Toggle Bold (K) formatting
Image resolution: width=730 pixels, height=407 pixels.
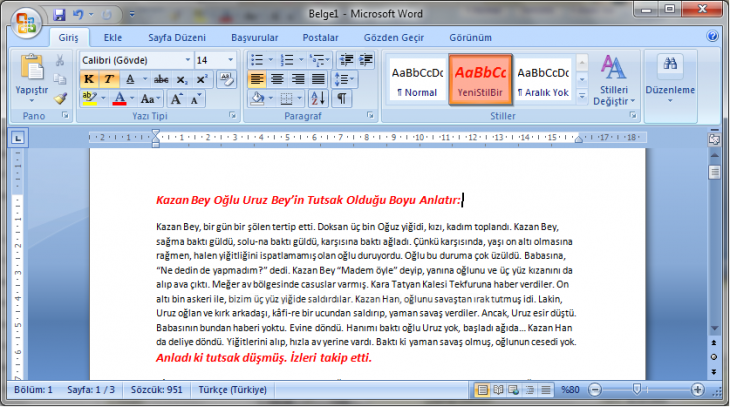89,80
